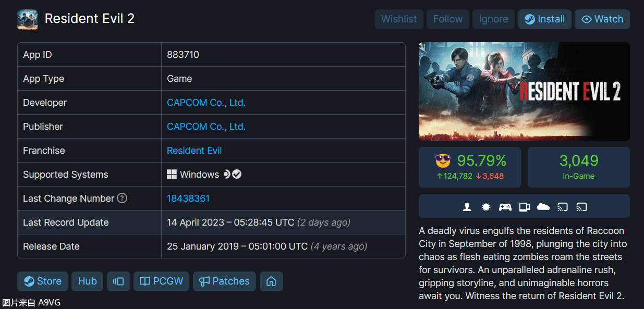This screenshot has height=309, width=644.
Task: Open the homepage via the house icon
Action: (x=271, y=281)
